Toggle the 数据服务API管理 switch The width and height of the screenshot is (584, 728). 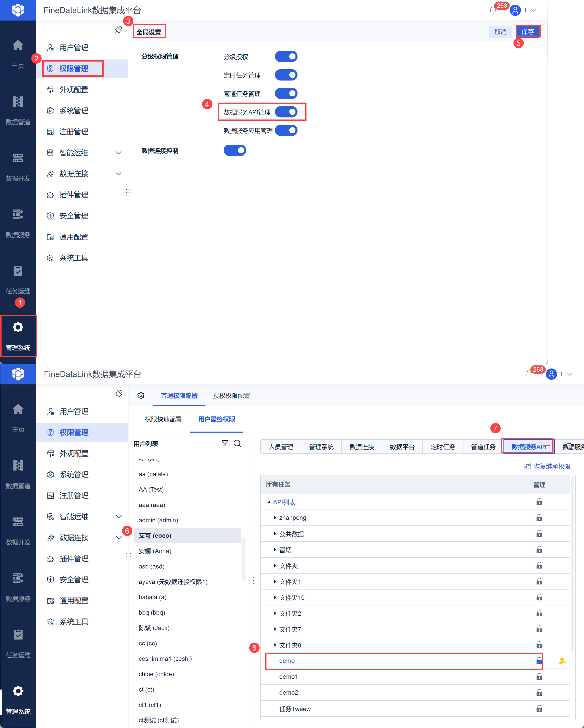286,112
